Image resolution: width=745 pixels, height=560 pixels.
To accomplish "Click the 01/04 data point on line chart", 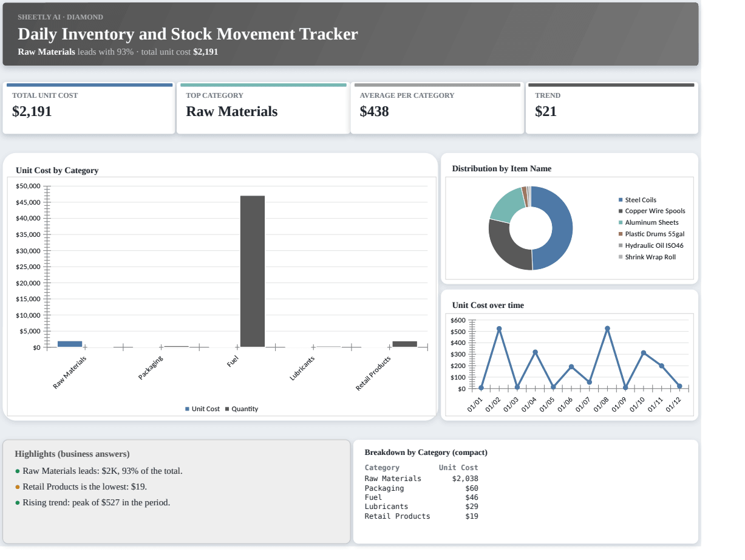I will [x=535, y=352].
